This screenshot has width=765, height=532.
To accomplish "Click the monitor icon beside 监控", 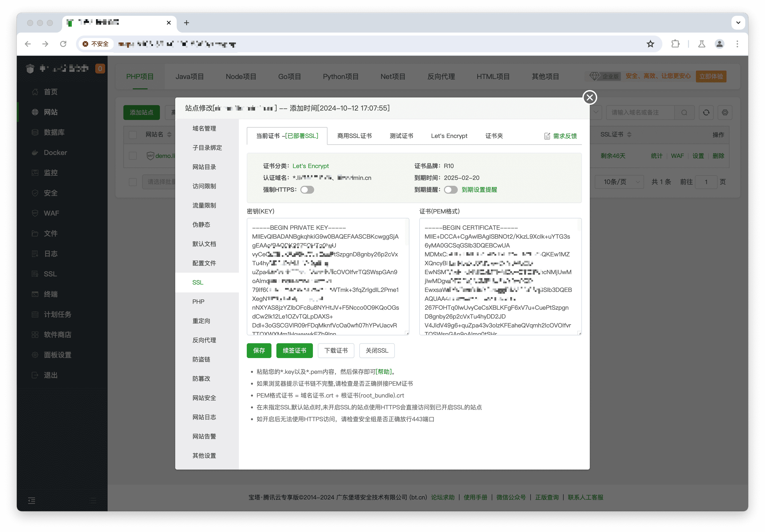I will (35, 173).
